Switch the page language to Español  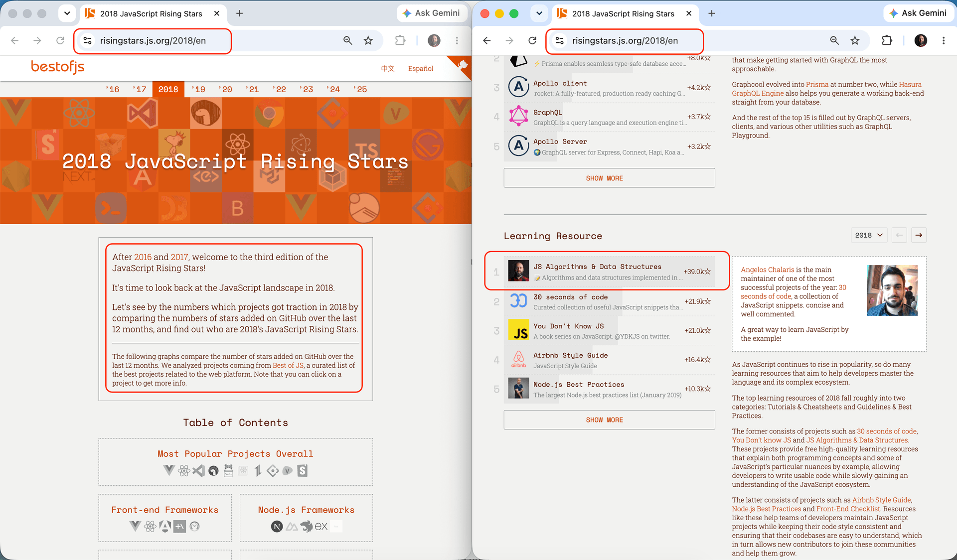(x=421, y=69)
